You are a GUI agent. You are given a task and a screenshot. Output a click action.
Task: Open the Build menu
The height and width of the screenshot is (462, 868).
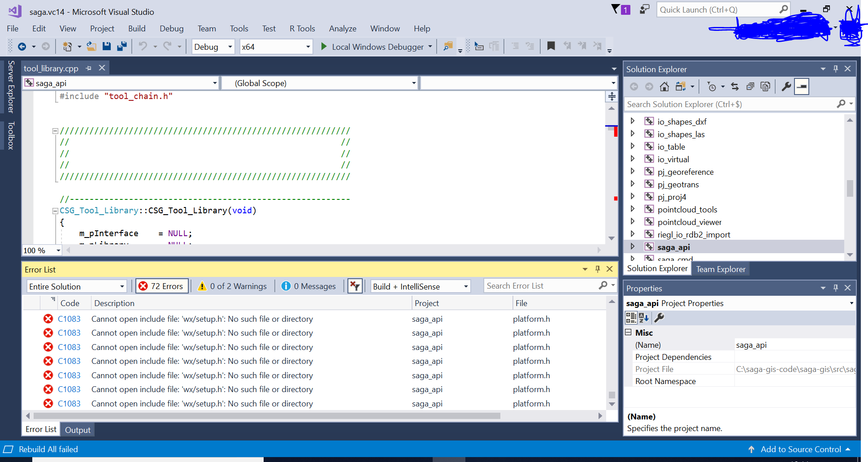(x=137, y=29)
